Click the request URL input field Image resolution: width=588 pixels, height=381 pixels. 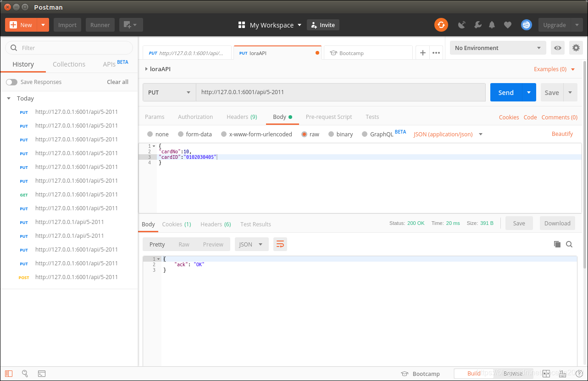[341, 92]
